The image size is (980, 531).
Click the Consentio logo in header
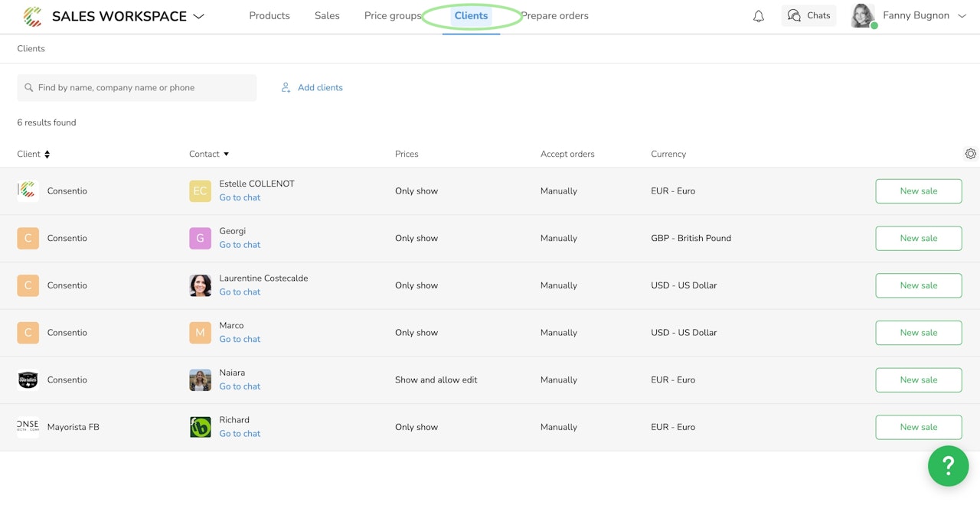[32, 16]
